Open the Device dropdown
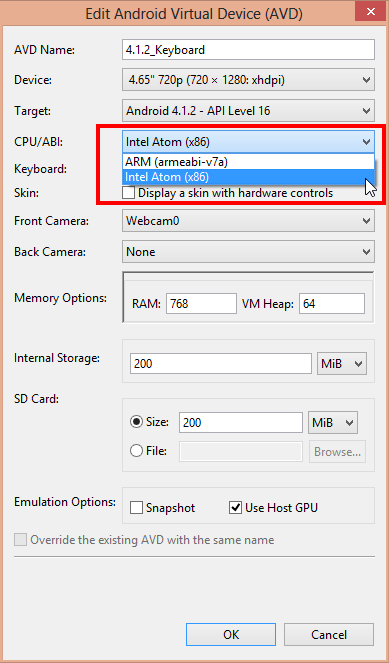Image resolution: width=389 pixels, height=663 pixels. pyautogui.click(x=248, y=79)
